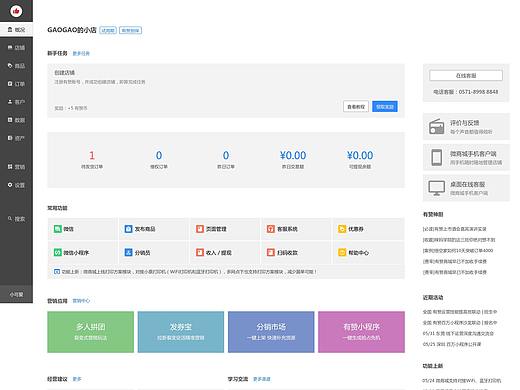Click the green 微信小程序 icon
Screen dimensions: 520x390
click(58, 252)
